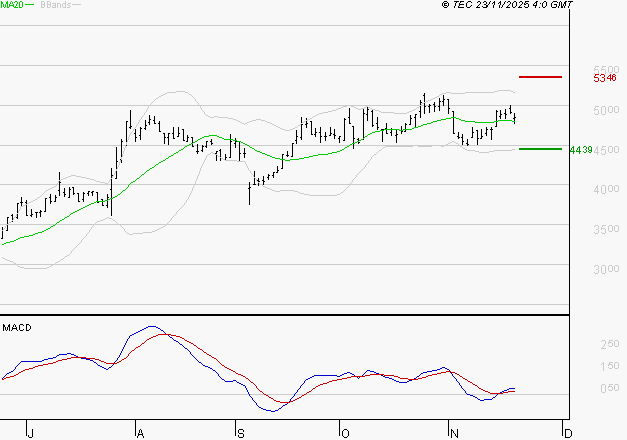Click the 3500 price axis label
This screenshot has height=440, width=627.
point(606,229)
